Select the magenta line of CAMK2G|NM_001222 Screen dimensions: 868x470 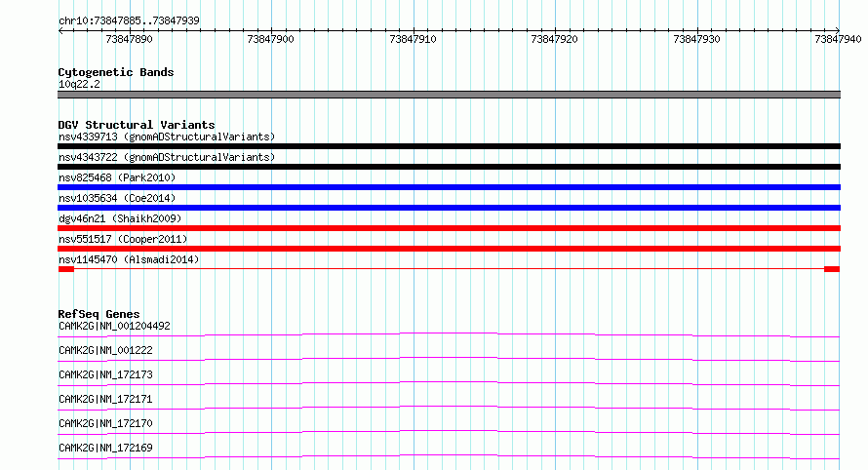click(449, 359)
